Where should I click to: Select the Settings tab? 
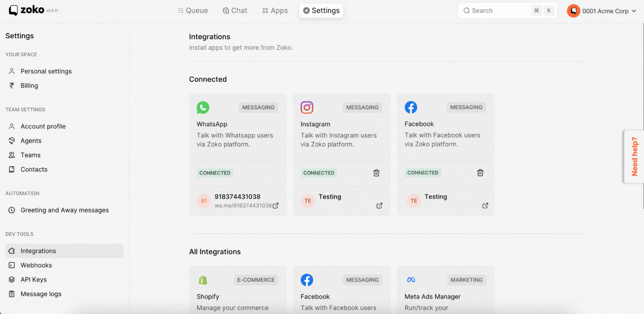321,11
